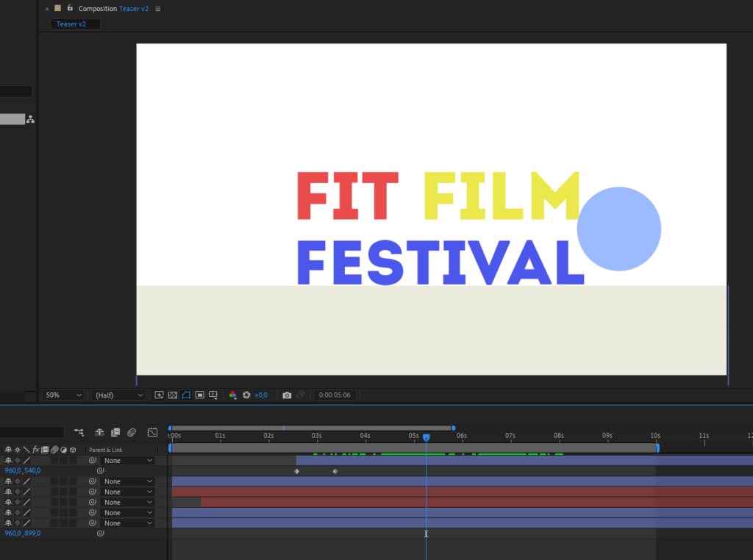This screenshot has width=753, height=560.
Task: Open the Composition Mini-Flowchart icon in timeline
Action: point(79,432)
